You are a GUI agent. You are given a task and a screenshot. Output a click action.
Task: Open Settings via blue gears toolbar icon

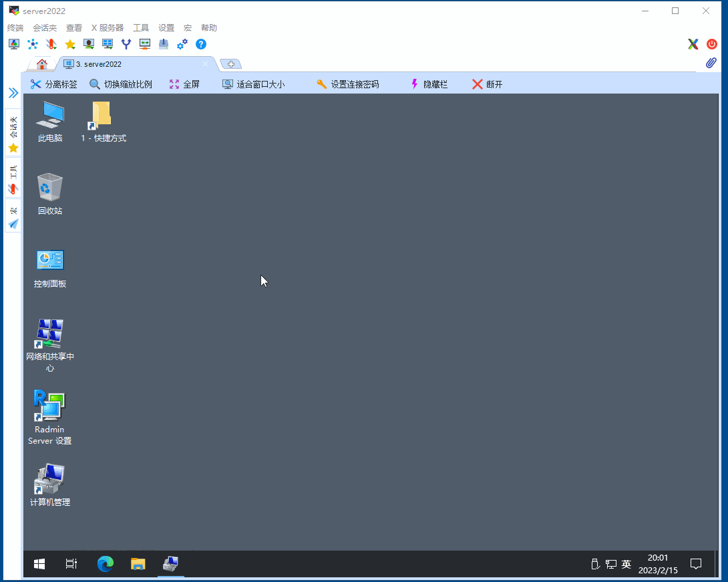182,44
